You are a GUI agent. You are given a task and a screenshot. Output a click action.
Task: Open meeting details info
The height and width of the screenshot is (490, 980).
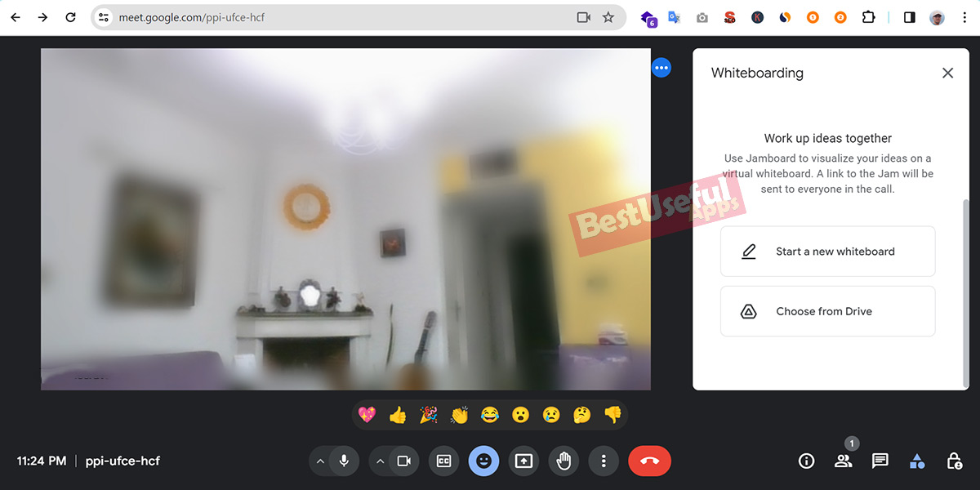[806, 461]
